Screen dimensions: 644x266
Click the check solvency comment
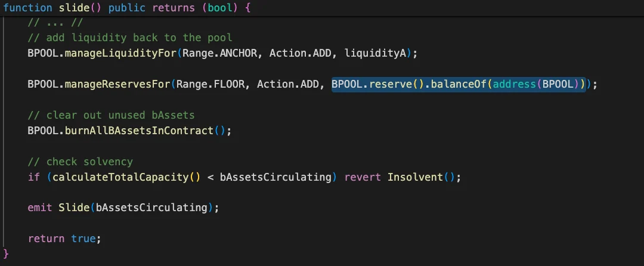(x=80, y=162)
